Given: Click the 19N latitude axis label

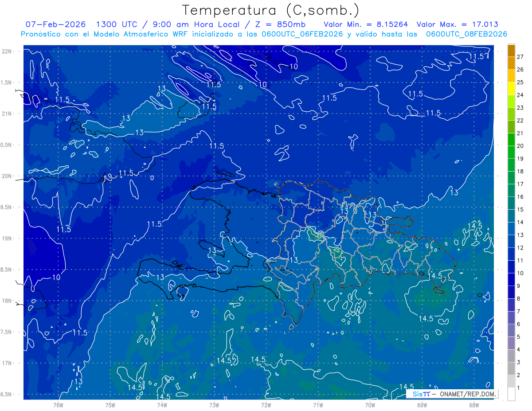Looking at the screenshot, I should point(7,239).
